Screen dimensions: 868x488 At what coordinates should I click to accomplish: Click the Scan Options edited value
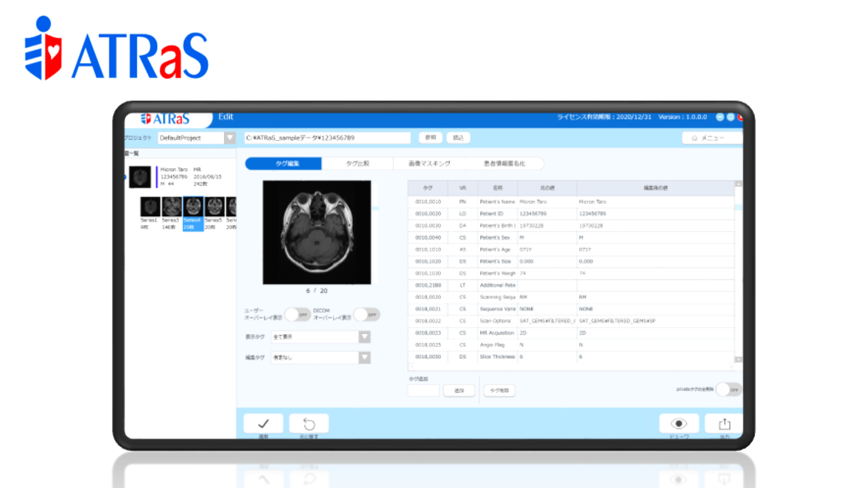tap(617, 321)
